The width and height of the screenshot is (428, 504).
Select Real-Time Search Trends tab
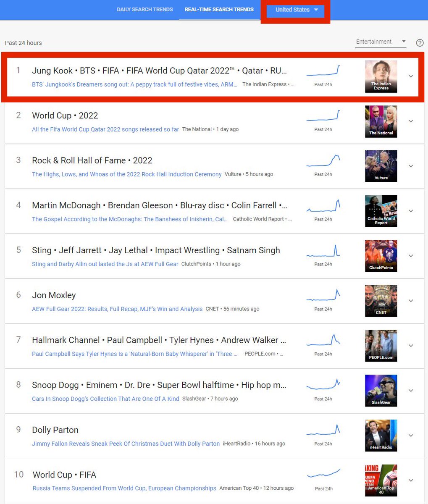(219, 9)
